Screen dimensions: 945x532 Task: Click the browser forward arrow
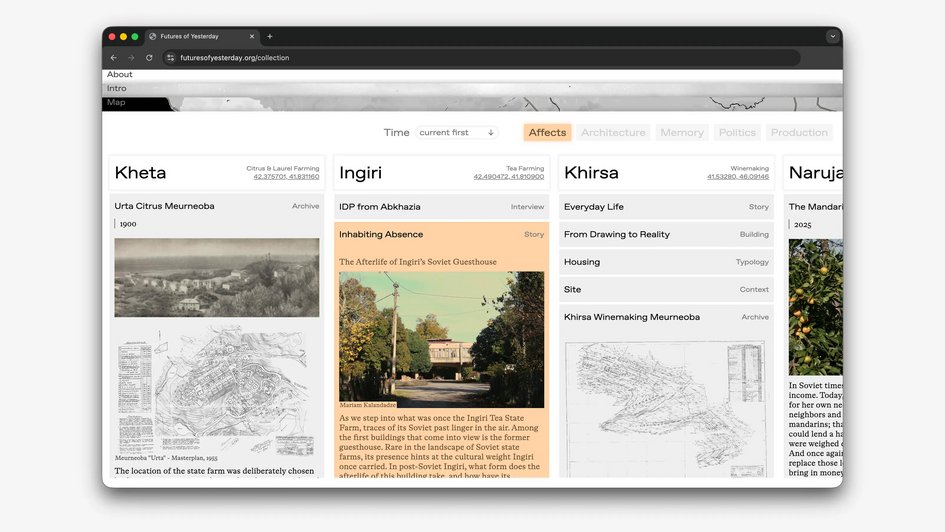(x=131, y=58)
